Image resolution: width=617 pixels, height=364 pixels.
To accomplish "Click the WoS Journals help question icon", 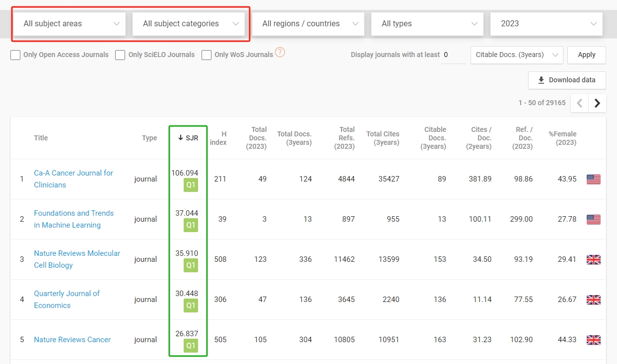I will coord(280,52).
